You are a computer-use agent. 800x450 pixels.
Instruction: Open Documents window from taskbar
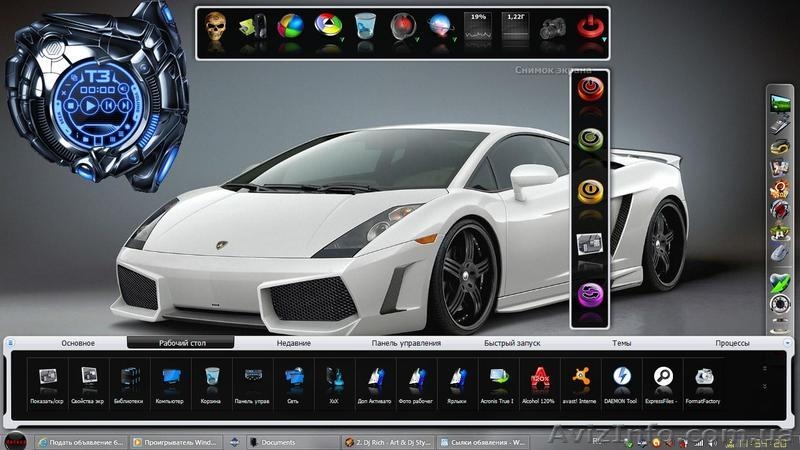click(x=292, y=442)
